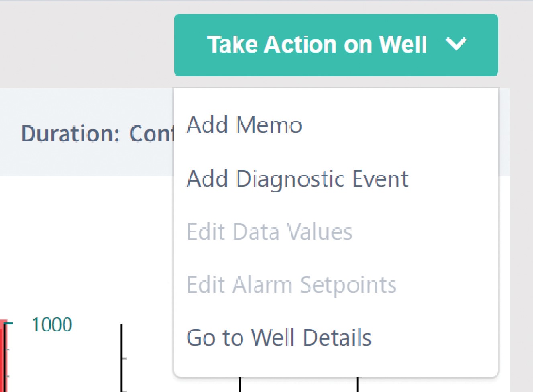This screenshot has width=534, height=392.
Task: Select Add Memo from the menu
Action: click(245, 125)
